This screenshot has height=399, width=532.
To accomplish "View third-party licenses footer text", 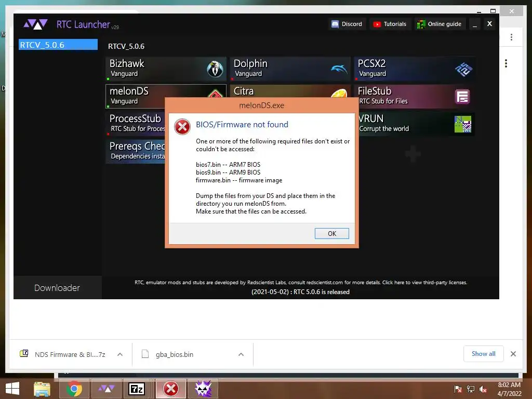I will click(424, 282).
